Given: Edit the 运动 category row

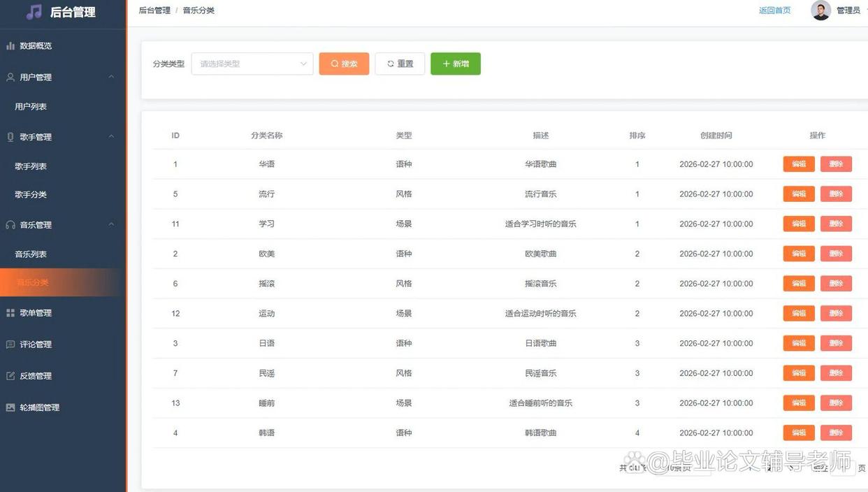Looking at the screenshot, I should [799, 313].
